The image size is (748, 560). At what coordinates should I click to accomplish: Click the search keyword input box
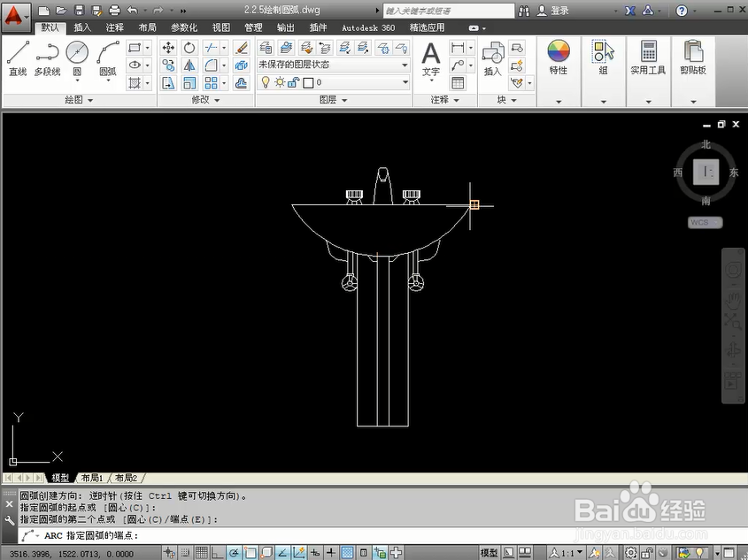(449, 11)
